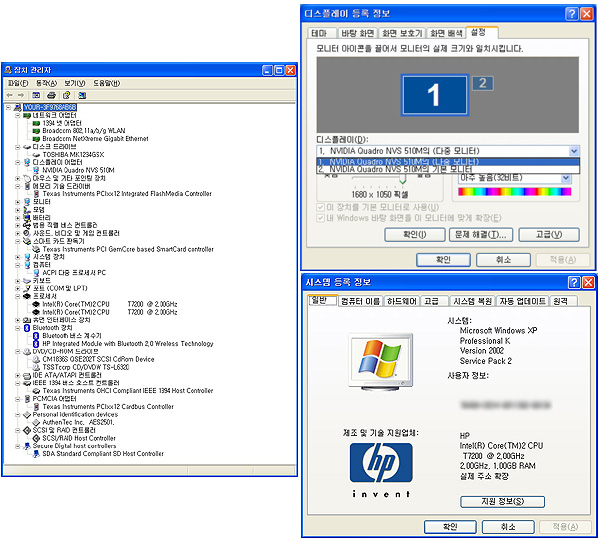The width and height of the screenshot is (600, 541).
Task: Click the help question mark in 디스플레이 등록 정보
Action: pyautogui.click(x=572, y=14)
